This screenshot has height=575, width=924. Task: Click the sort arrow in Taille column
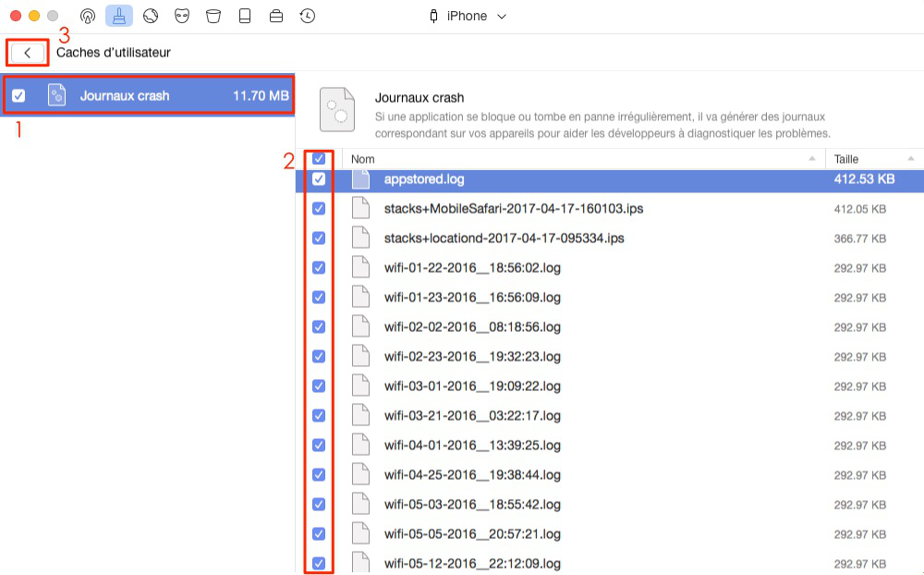click(x=911, y=159)
